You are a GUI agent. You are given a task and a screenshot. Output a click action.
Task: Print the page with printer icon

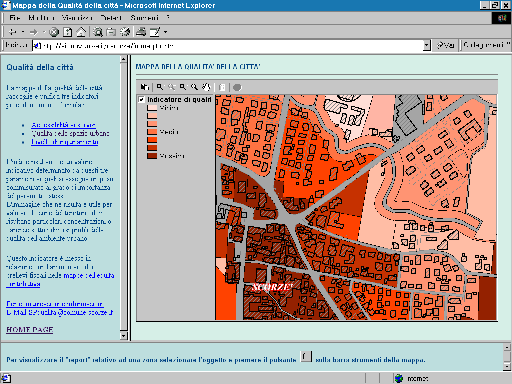(141, 32)
